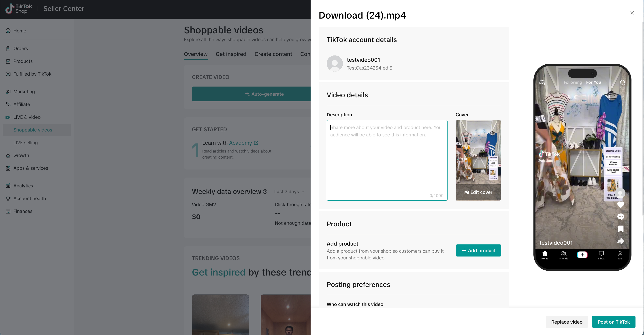Viewport: 644px width, 335px height.
Task: Click the Add product button
Action: pos(478,250)
